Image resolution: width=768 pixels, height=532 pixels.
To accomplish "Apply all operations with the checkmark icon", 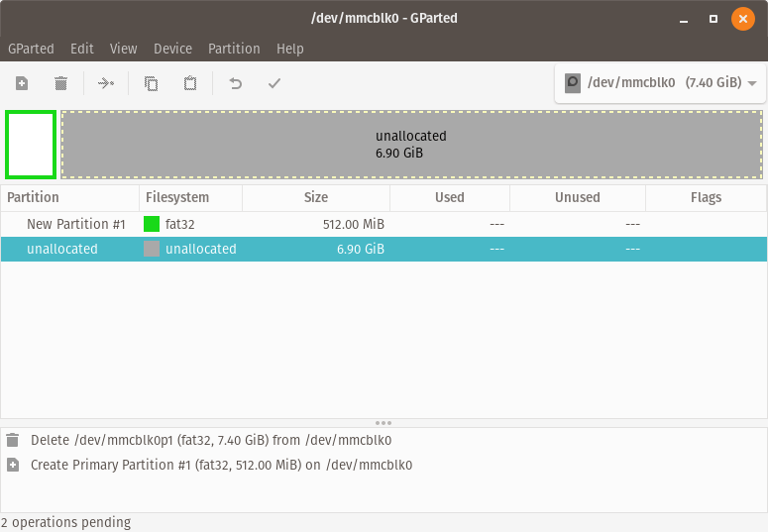I will (x=274, y=84).
